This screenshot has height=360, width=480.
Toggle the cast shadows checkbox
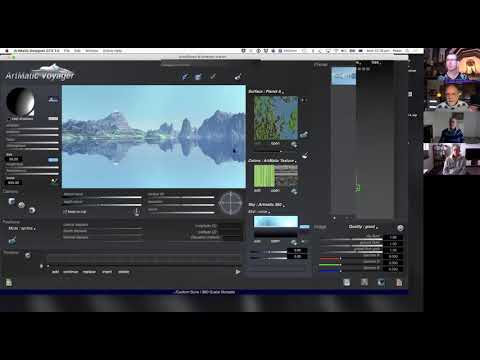click(x=9, y=119)
